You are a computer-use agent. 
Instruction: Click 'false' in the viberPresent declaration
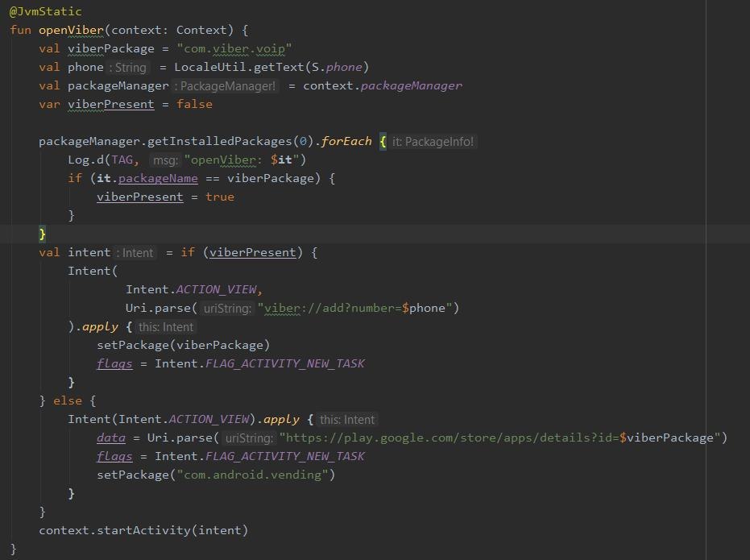[194, 104]
